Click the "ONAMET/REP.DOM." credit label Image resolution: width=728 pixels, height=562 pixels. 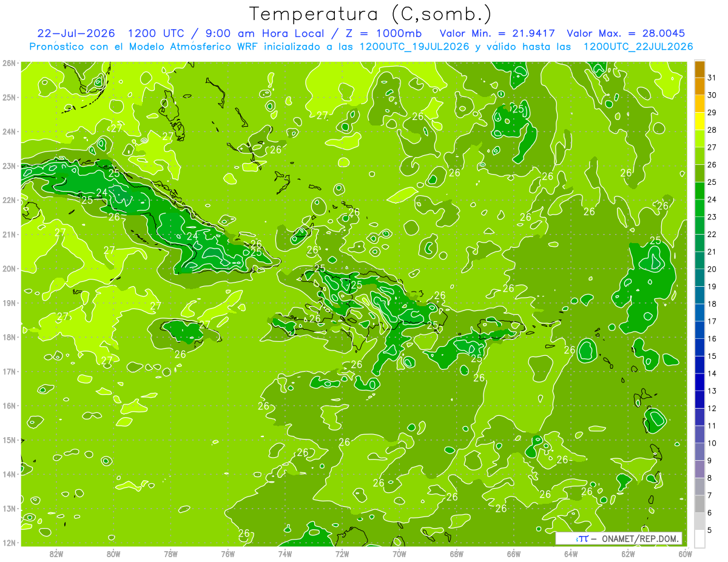(x=639, y=538)
